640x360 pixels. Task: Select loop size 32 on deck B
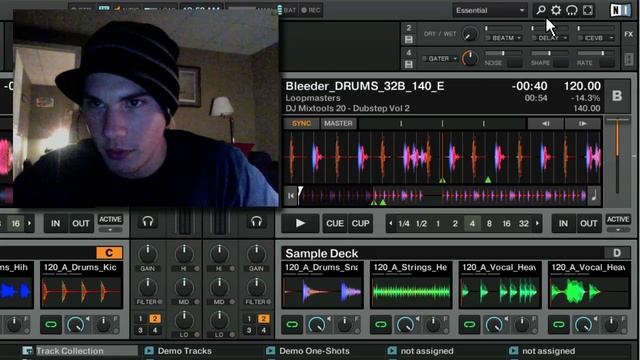click(x=524, y=224)
